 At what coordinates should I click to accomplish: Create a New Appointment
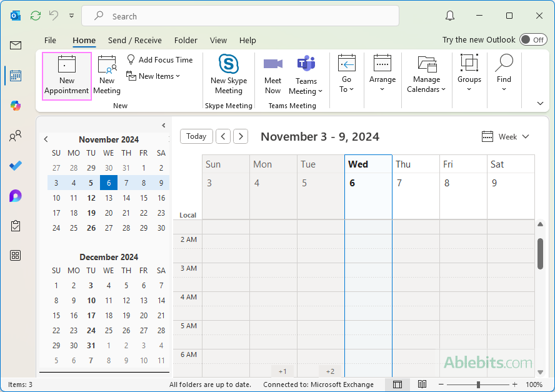click(x=66, y=75)
